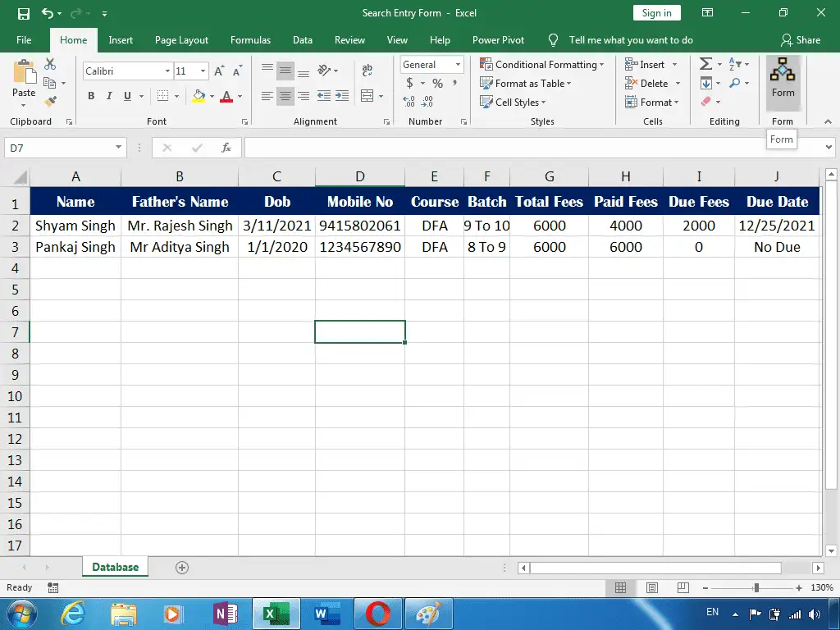Click the Copy icon in Clipboard group
This screenshot has height=630, width=840.
coord(49,83)
